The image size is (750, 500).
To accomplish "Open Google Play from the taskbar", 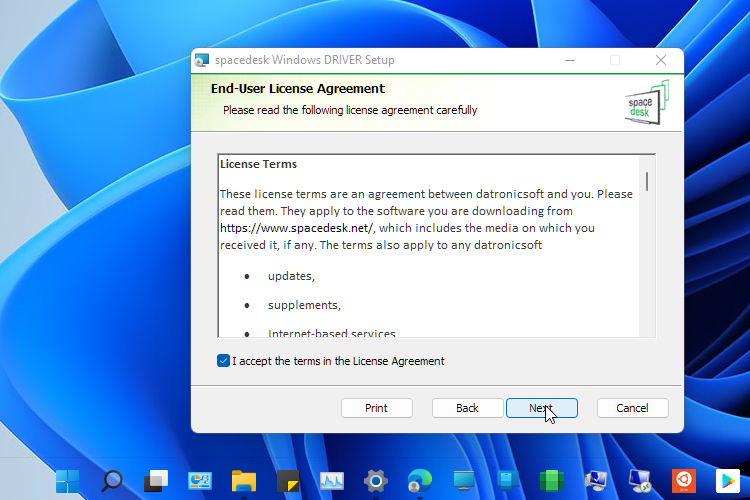I will point(728,481).
